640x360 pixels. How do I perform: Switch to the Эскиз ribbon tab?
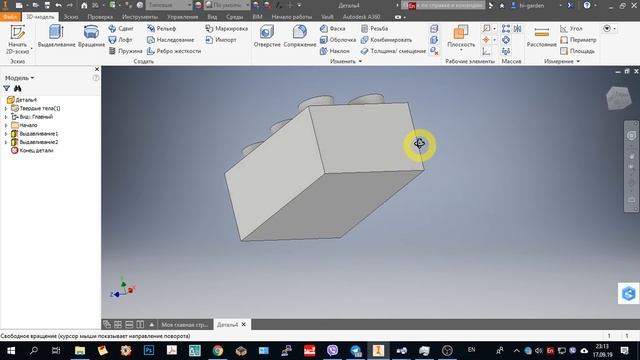click(x=71, y=17)
